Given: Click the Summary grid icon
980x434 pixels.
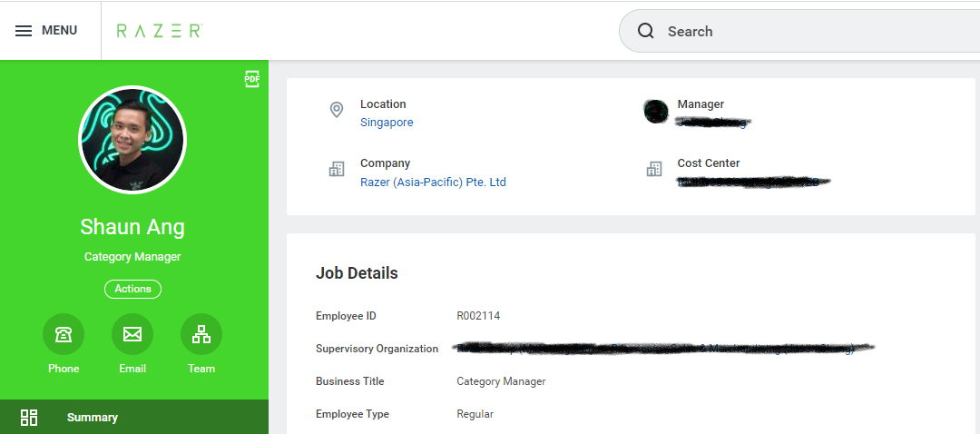Looking at the screenshot, I should click(x=29, y=417).
